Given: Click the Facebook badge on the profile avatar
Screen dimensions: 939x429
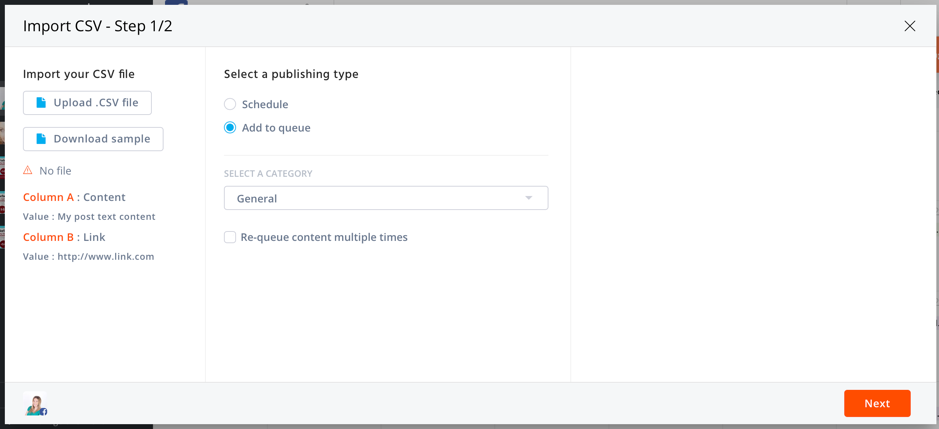Looking at the screenshot, I should tap(44, 412).
